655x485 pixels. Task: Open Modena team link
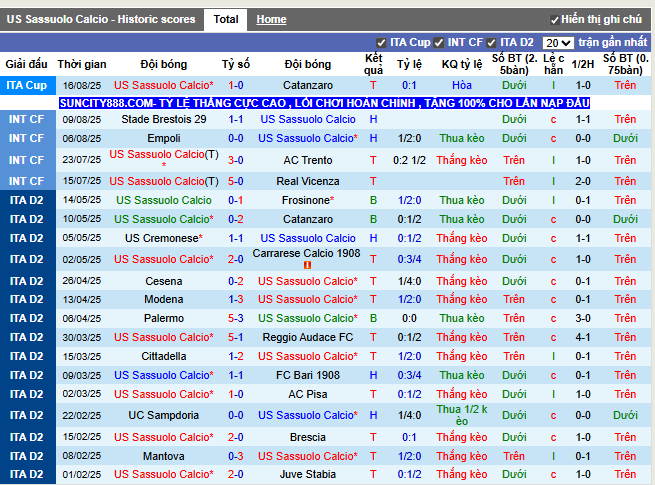click(x=164, y=300)
